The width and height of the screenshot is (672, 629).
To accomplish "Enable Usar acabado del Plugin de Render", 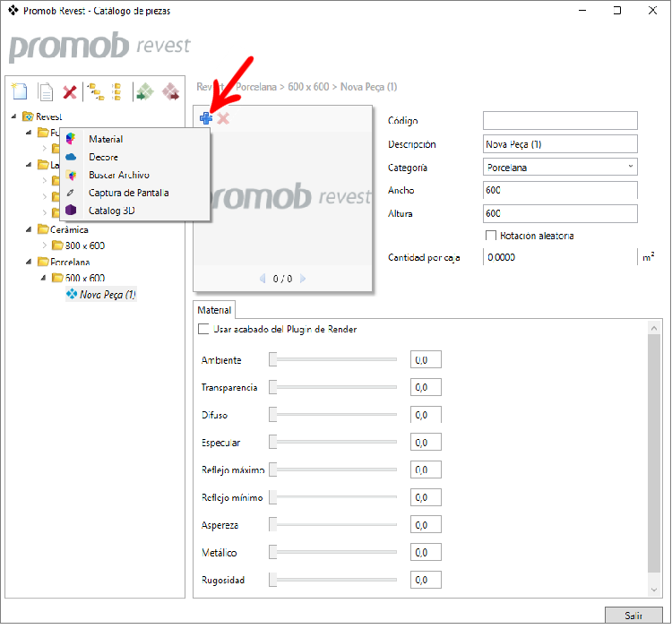I will (x=203, y=329).
